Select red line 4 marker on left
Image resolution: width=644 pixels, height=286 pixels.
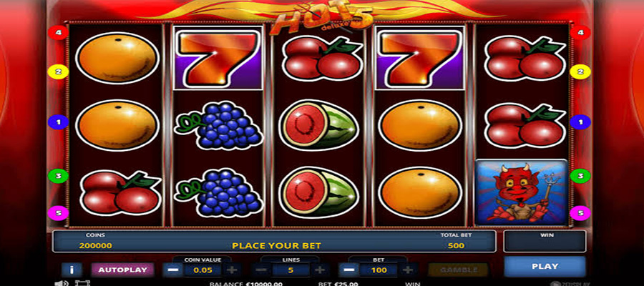point(59,32)
